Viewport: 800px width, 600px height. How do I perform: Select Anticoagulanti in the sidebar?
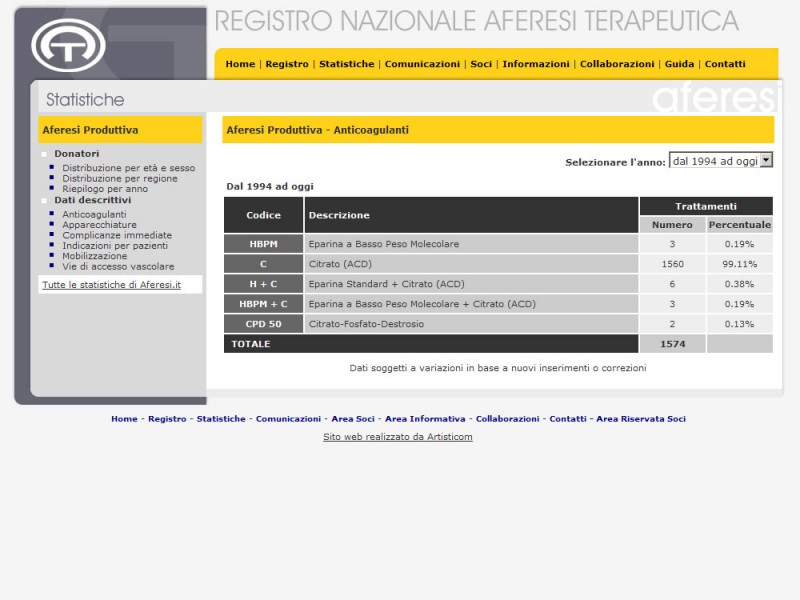pos(94,214)
